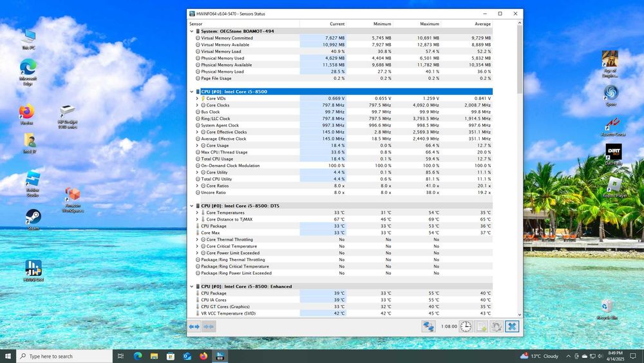
Task: Expand the Core Usage row
Action: click(197, 146)
